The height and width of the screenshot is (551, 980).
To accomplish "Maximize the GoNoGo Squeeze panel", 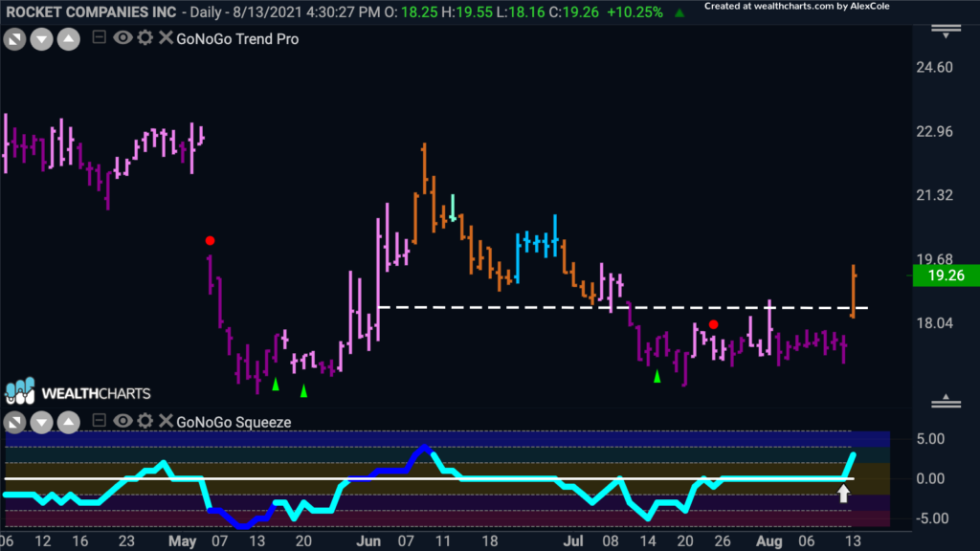I will click(14, 423).
